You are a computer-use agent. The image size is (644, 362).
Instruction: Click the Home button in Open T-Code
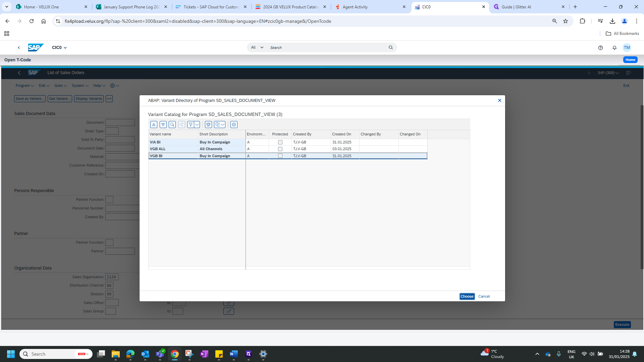(630, 60)
